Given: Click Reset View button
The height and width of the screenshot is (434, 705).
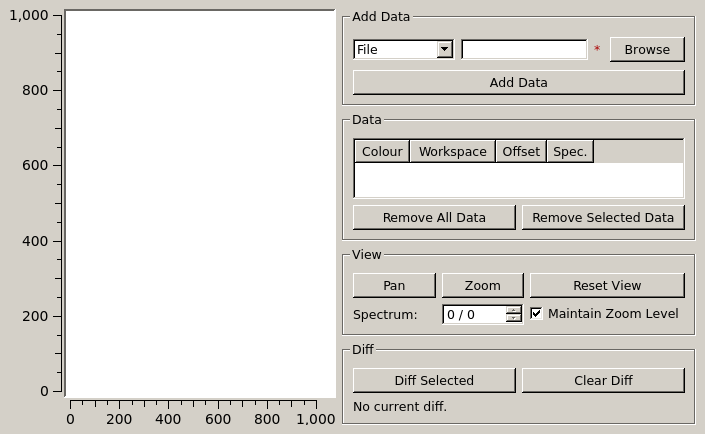Looking at the screenshot, I should 606,285.
